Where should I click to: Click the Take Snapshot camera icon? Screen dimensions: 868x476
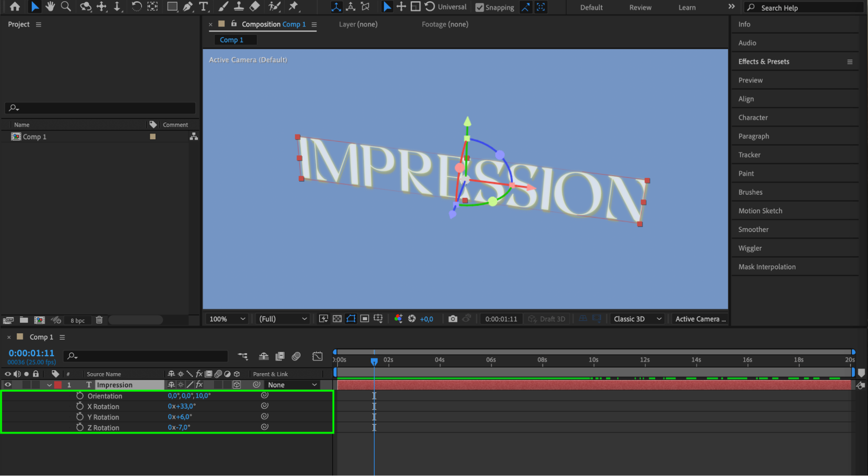pyautogui.click(x=452, y=319)
